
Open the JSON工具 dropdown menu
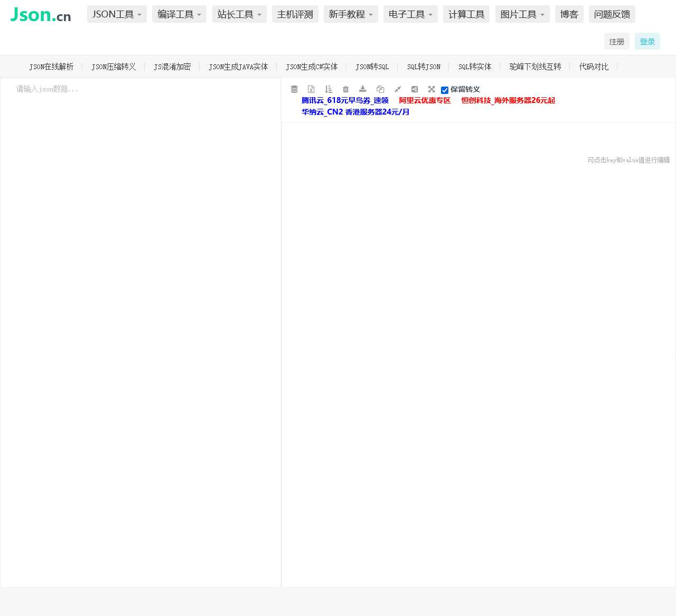coord(117,14)
